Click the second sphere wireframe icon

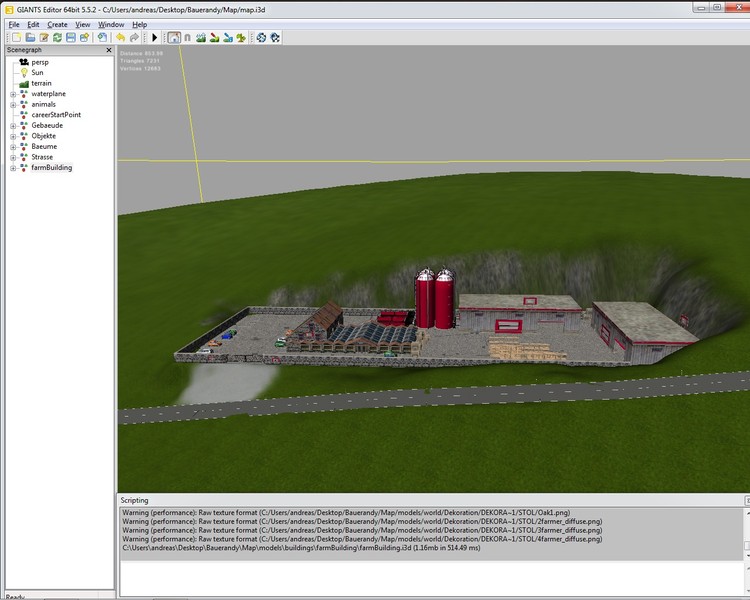(275, 37)
